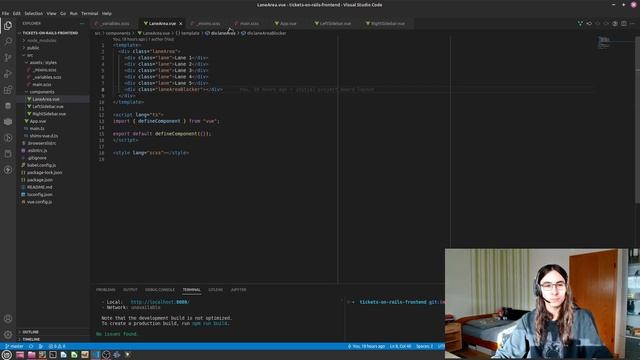Image resolution: width=640 pixels, height=360 pixels.
Task: Open the Explorer view in activity bar
Action: coord(8,25)
